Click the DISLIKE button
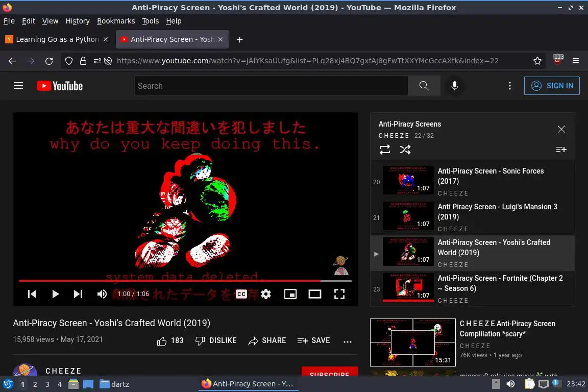 tap(216, 340)
